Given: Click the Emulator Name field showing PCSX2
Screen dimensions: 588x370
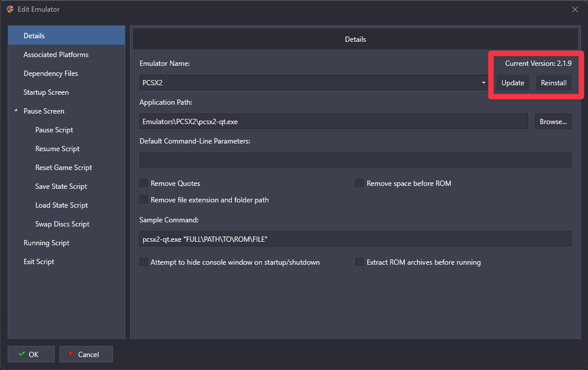Looking at the screenshot, I should click(x=314, y=82).
